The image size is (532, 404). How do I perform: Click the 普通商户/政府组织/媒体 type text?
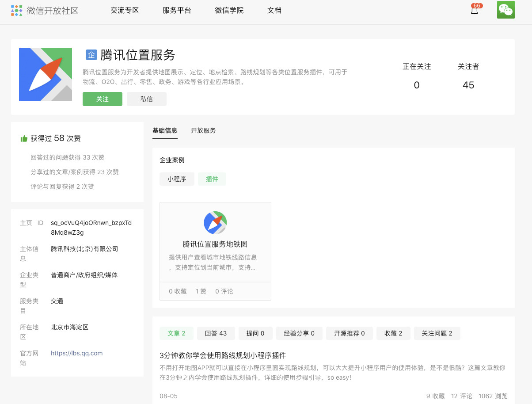coord(84,275)
